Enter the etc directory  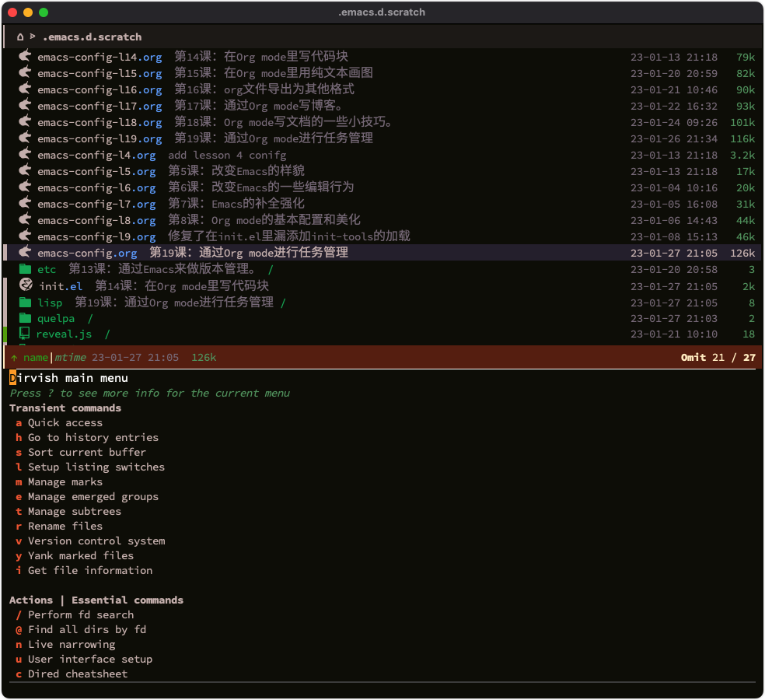47,269
